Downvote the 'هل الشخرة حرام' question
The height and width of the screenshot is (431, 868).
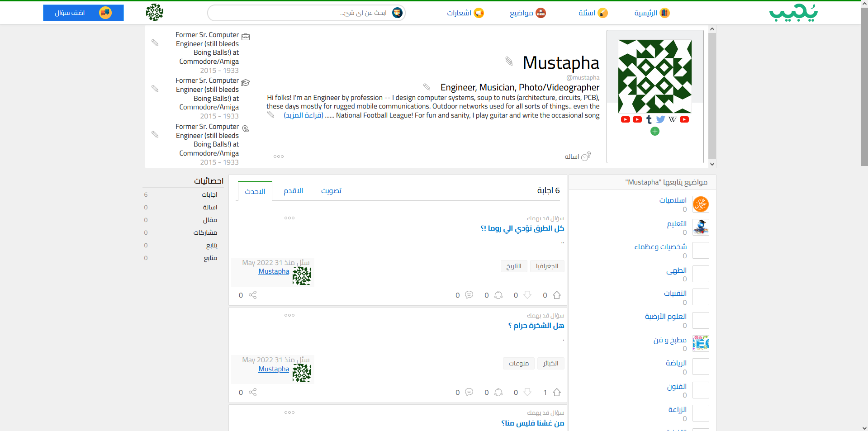click(527, 393)
